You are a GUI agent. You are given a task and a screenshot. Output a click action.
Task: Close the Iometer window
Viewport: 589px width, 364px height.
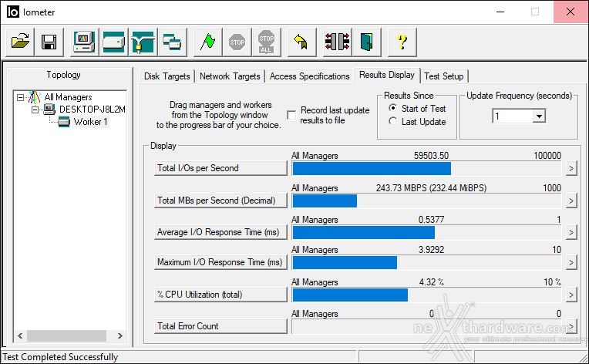click(570, 12)
